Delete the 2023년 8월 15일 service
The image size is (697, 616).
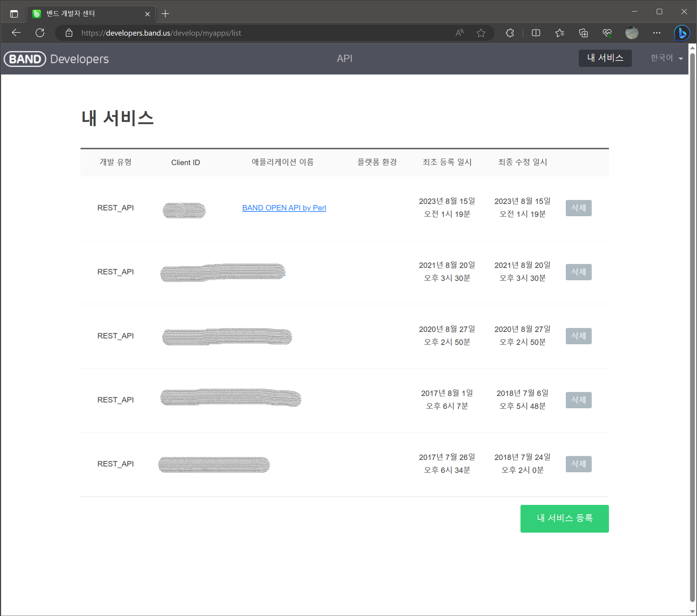(578, 208)
